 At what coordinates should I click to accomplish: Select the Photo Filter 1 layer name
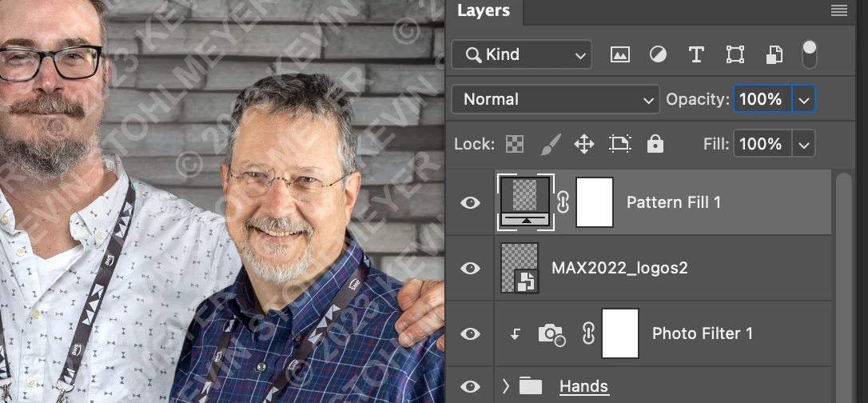point(703,333)
